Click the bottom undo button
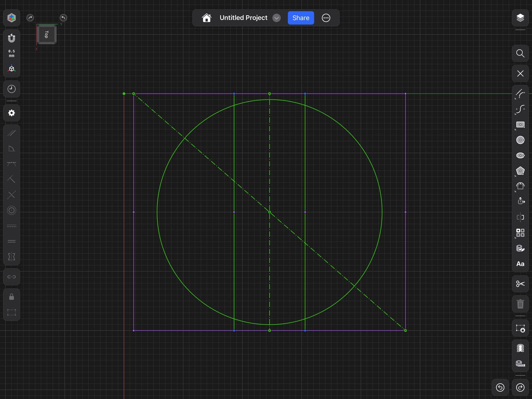The height and width of the screenshot is (399, 532). click(x=500, y=387)
